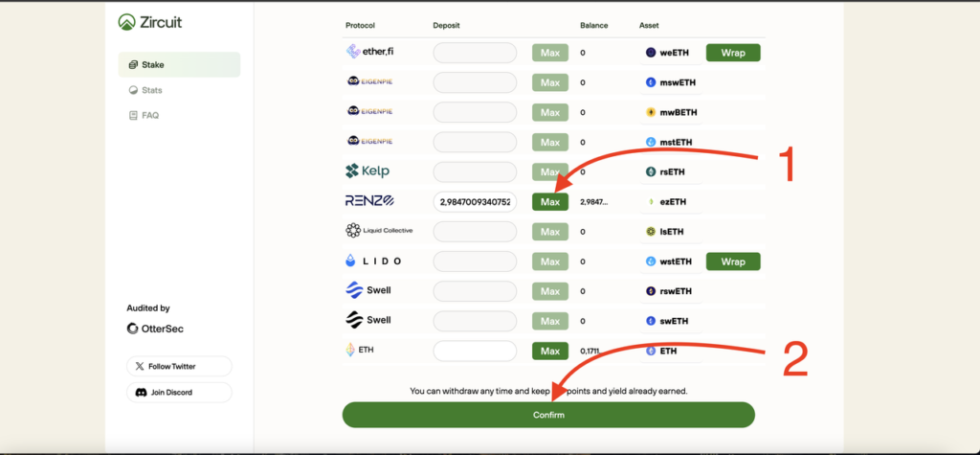980x455 pixels.
Task: Open the Stats section in sidebar
Action: click(145, 90)
